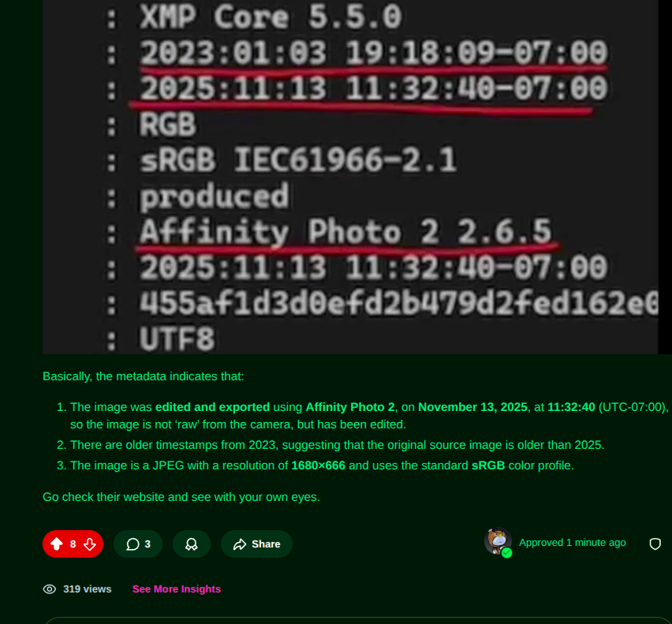Viewport: 672px width, 624px height.
Task: Click the underlined 2023:01:03 timestamp line
Action: (373, 54)
